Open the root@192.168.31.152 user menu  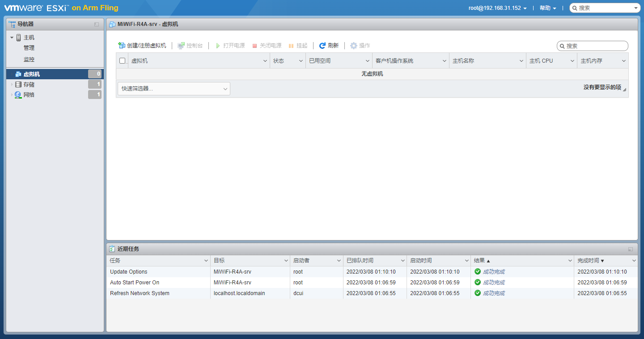(x=497, y=8)
